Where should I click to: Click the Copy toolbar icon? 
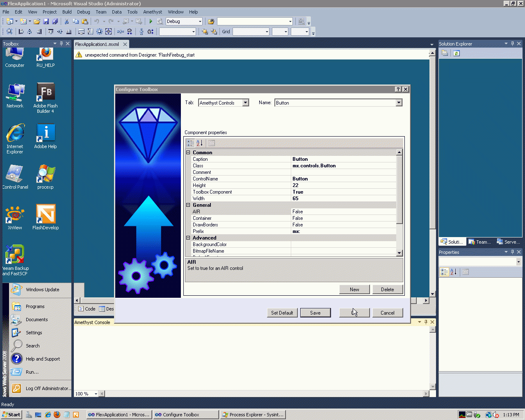pyautogui.click(x=75, y=21)
